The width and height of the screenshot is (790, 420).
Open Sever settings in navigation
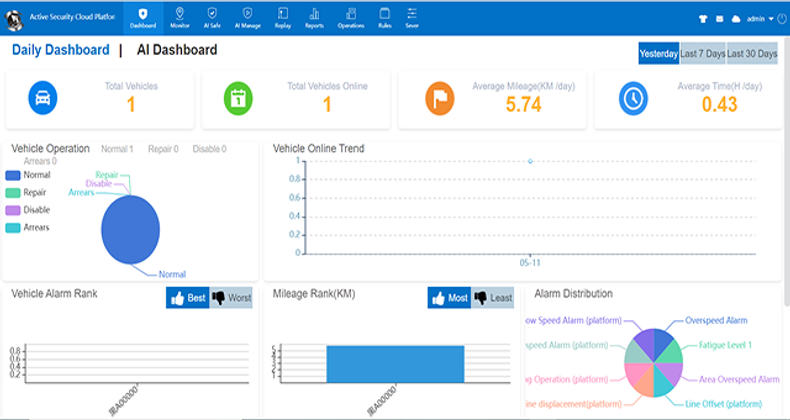412,19
